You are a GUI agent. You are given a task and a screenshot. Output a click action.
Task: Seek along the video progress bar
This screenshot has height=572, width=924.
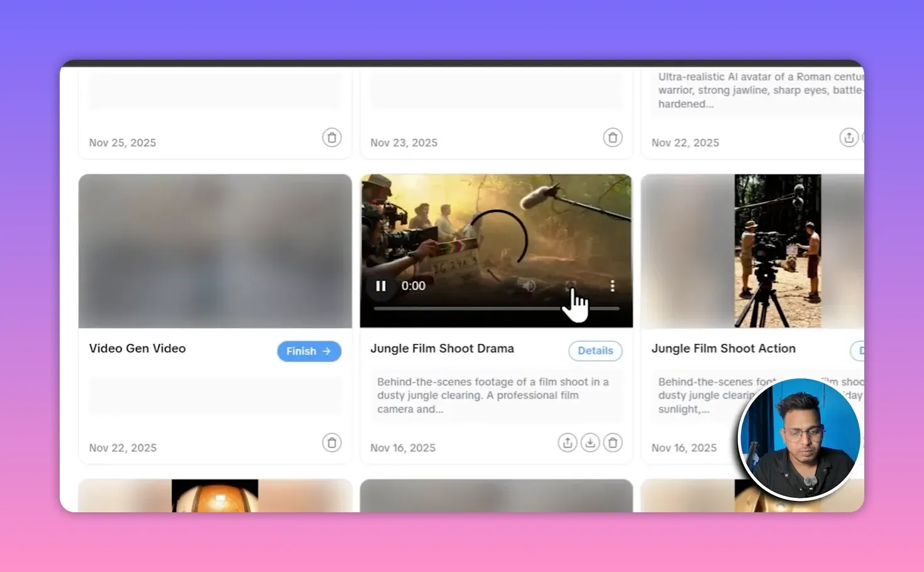[497, 309]
